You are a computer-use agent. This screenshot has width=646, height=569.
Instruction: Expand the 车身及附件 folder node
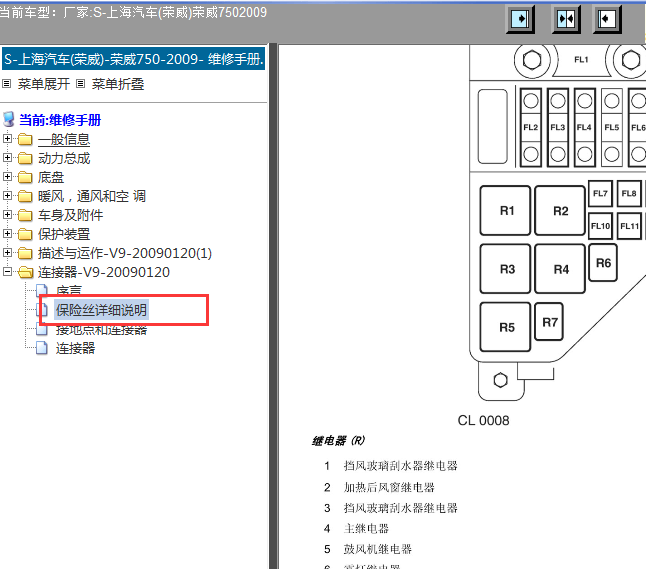7,214
